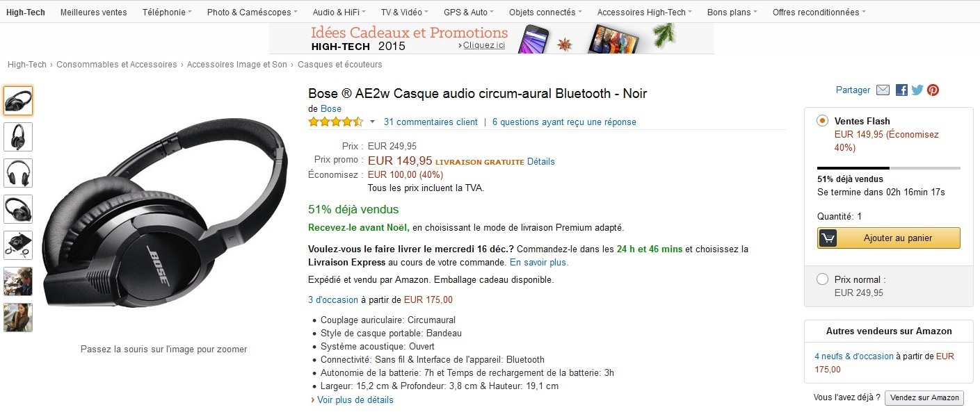980x419 pixels.
Task: Share the product via the email envelope icon
Action: coord(883,90)
